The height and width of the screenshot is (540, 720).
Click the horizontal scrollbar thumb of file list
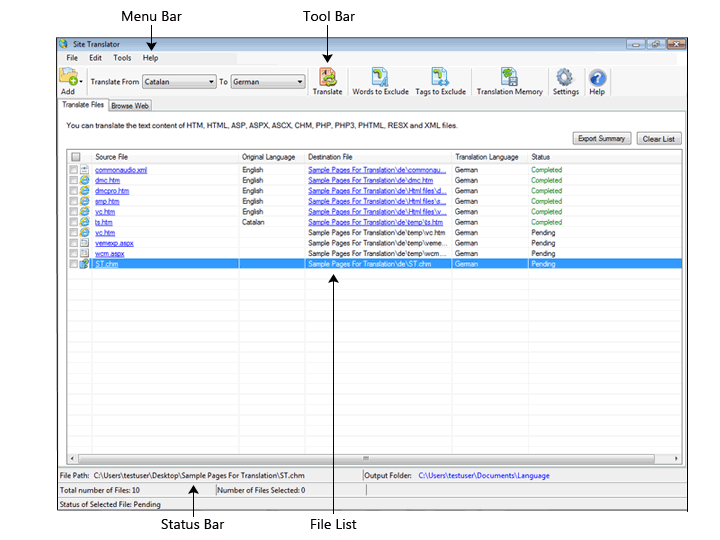pyautogui.click(x=366, y=458)
